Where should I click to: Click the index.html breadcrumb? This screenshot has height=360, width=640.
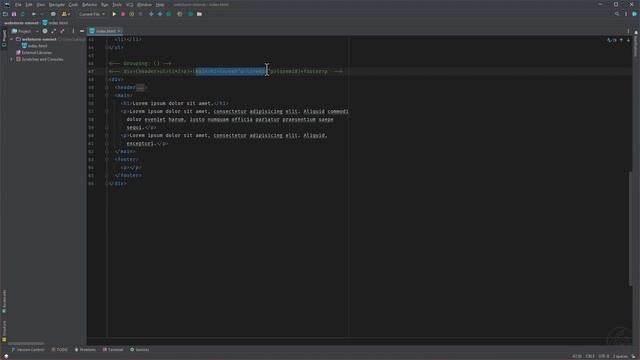55,23
